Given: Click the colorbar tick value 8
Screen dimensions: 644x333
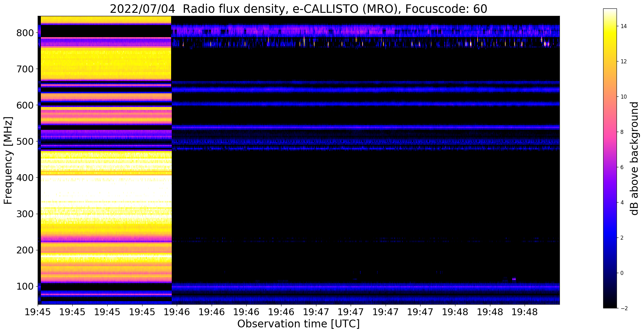Looking at the screenshot, I should 622,132.
